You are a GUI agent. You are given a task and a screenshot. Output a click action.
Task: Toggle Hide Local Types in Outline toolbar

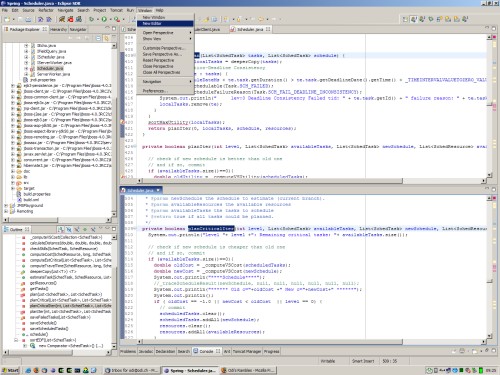tap(93, 229)
